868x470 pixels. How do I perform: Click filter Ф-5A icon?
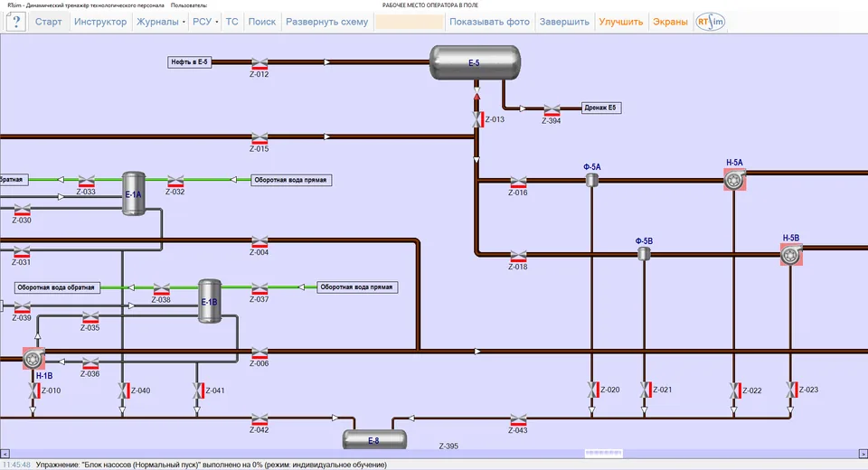pos(591,179)
